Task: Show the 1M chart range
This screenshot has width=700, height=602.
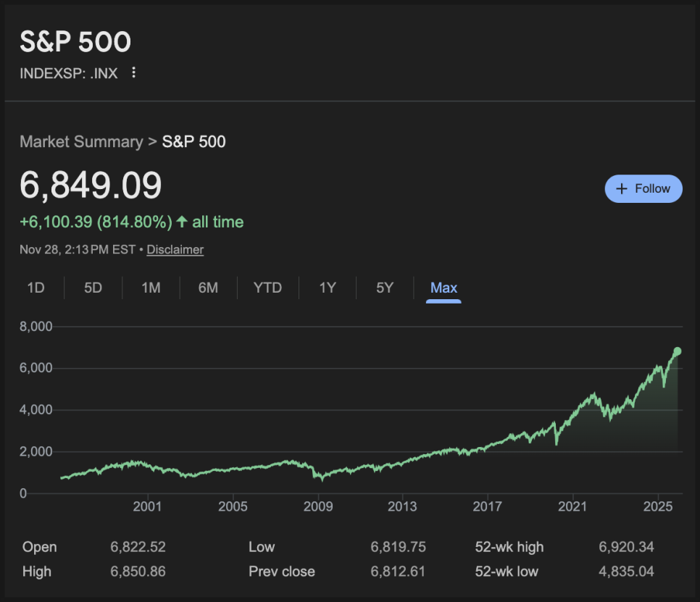Action: point(151,288)
